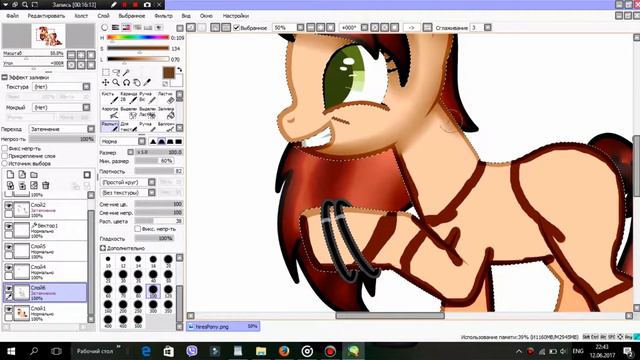The height and width of the screenshot is (360, 640).
Task: Select the Размыт blur tool
Action: (109, 127)
